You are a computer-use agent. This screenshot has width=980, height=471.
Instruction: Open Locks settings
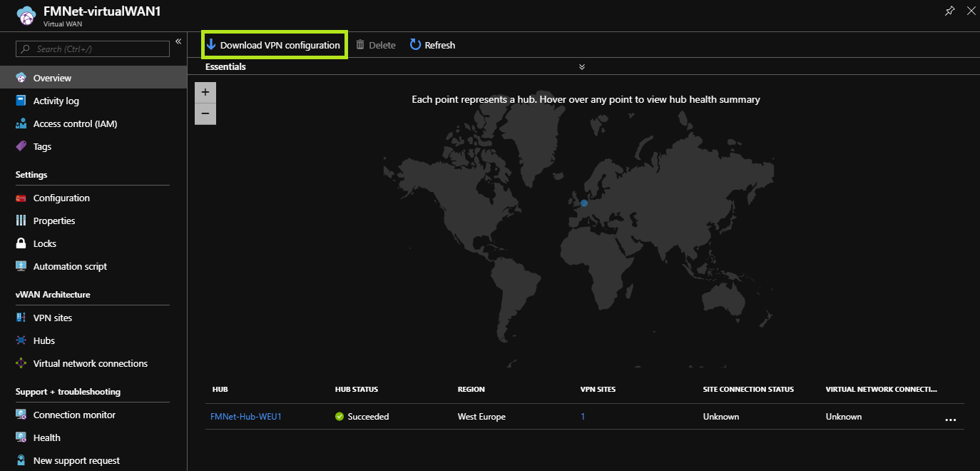[44, 243]
